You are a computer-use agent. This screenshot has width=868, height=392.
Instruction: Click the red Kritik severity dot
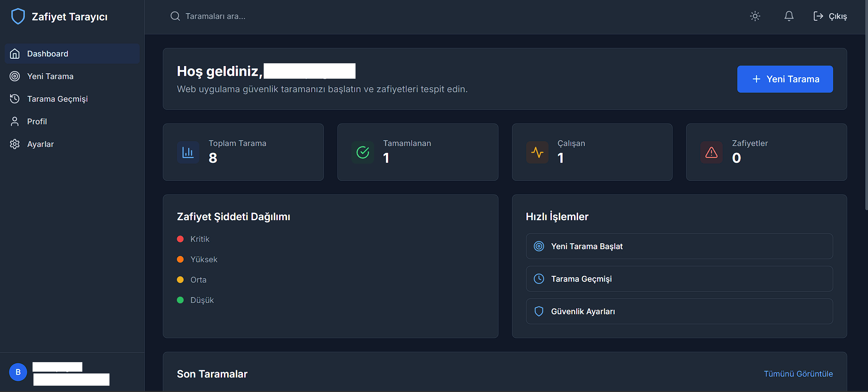pyautogui.click(x=180, y=239)
